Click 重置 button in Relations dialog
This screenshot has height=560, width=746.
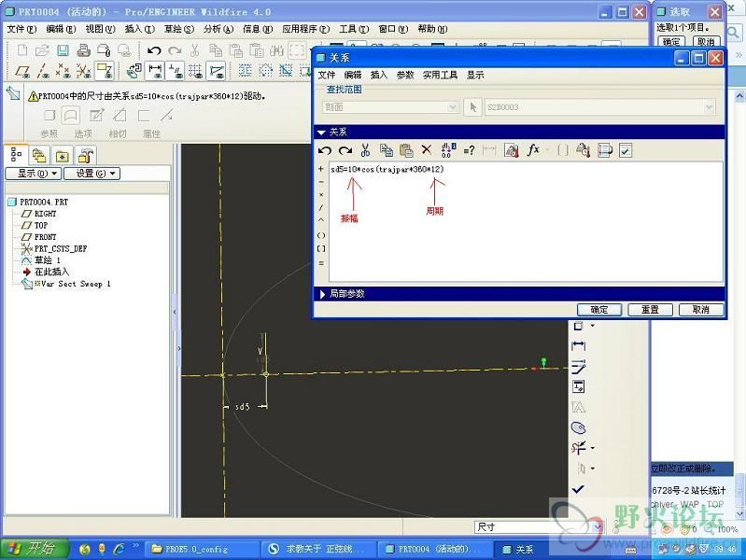650,310
